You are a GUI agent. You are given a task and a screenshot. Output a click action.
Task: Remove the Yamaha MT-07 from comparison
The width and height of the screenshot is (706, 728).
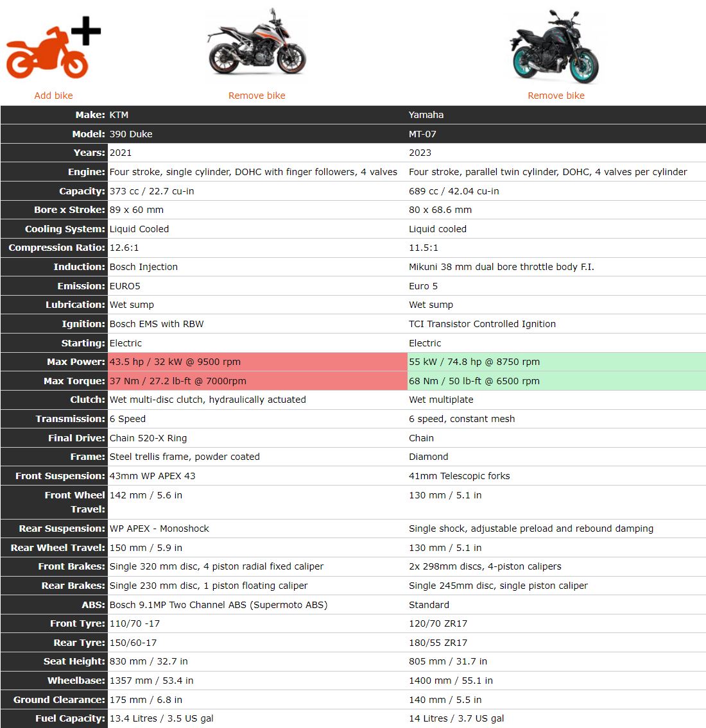556,96
